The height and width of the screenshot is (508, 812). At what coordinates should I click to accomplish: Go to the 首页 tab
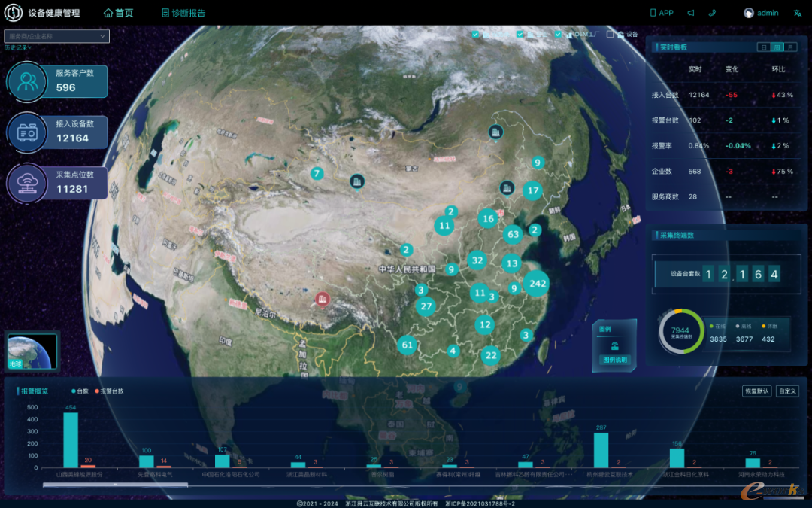[119, 13]
